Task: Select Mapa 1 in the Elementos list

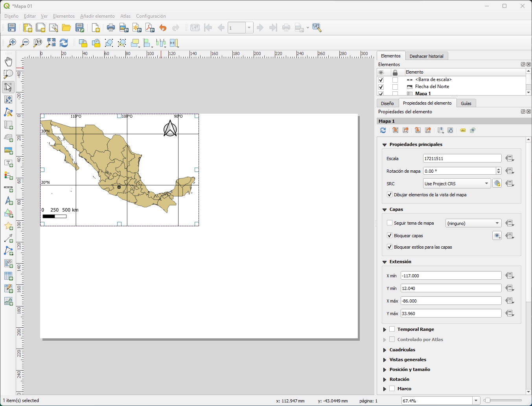Action: click(x=423, y=93)
